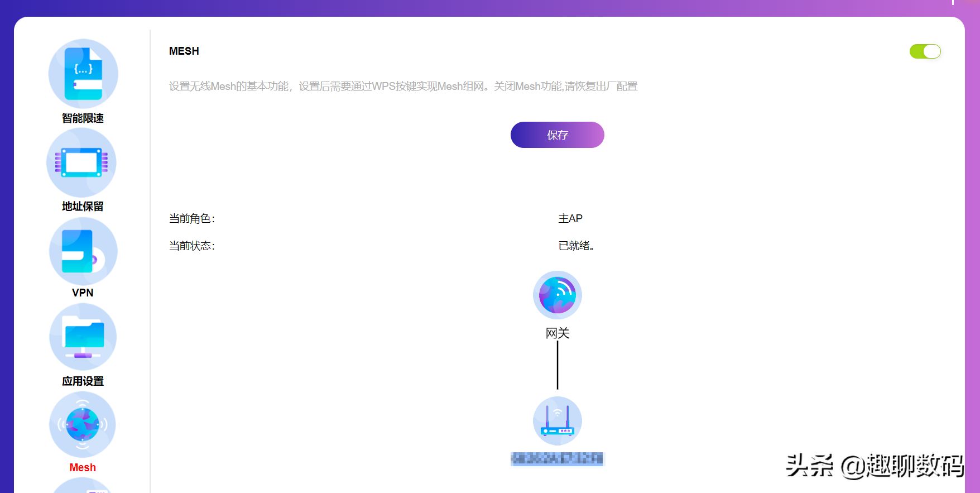Click the 地址保留 text label
The height and width of the screenshot is (493, 980).
[x=83, y=206]
